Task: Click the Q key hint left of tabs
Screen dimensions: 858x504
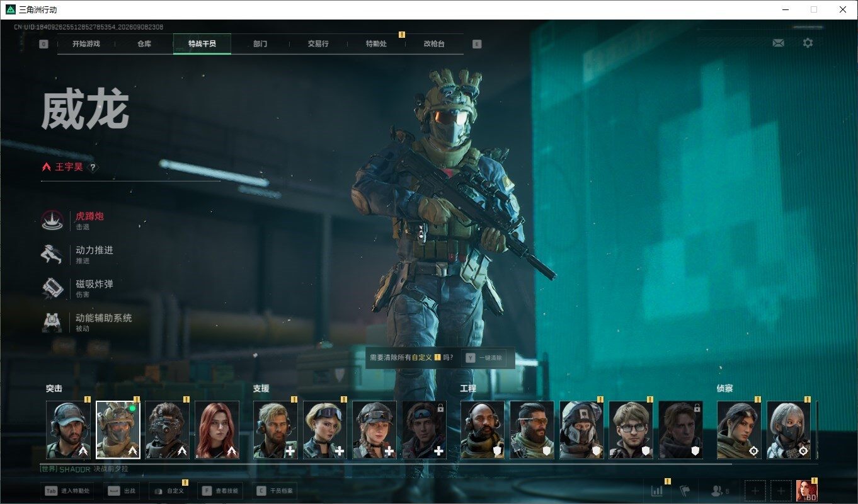Action: coord(43,44)
